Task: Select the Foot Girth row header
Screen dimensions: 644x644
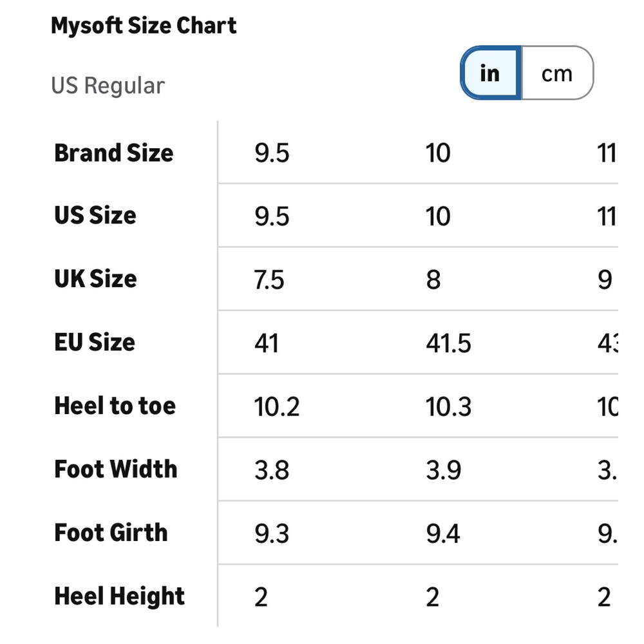Action: point(111,533)
